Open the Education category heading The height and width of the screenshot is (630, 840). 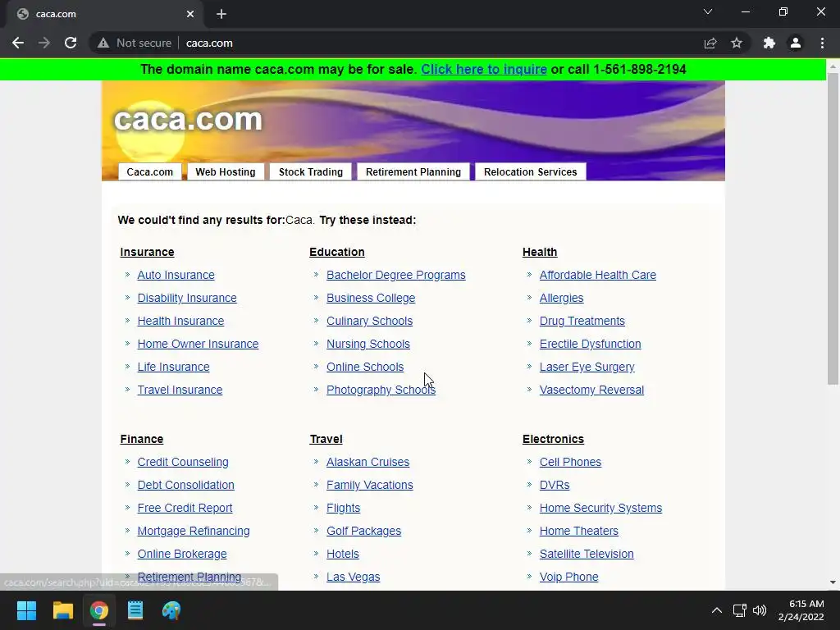pos(337,252)
